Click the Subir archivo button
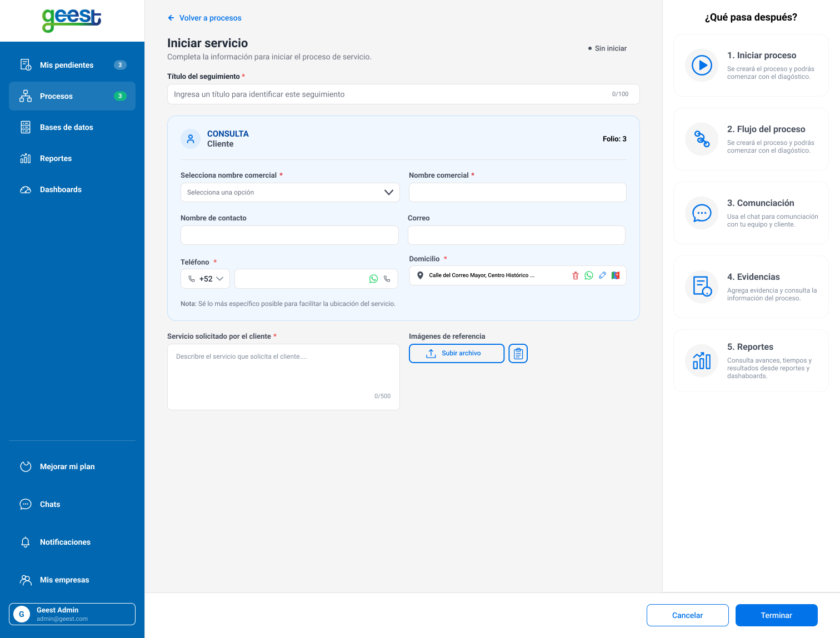 (457, 353)
